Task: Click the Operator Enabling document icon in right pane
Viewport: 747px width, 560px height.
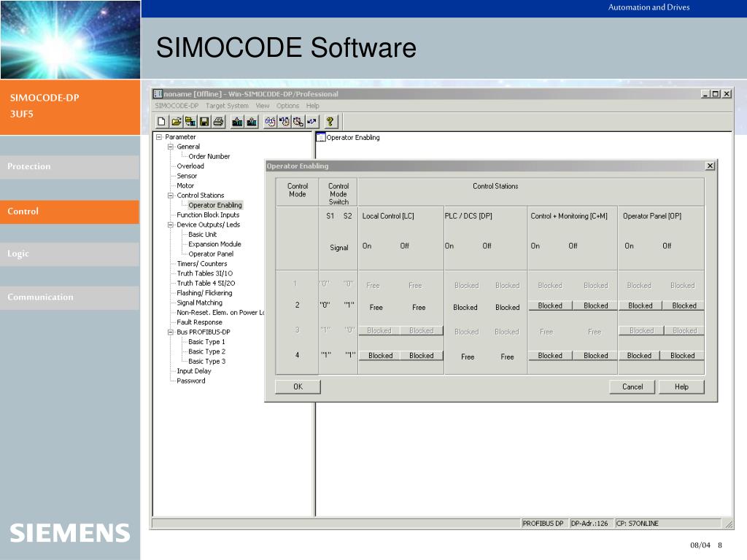Action: [321, 137]
